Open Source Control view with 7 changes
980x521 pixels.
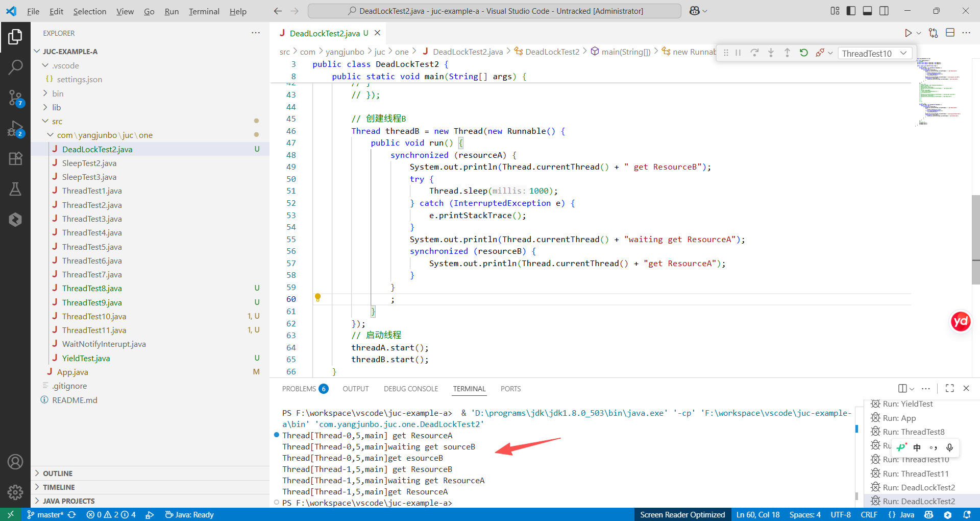pyautogui.click(x=15, y=98)
